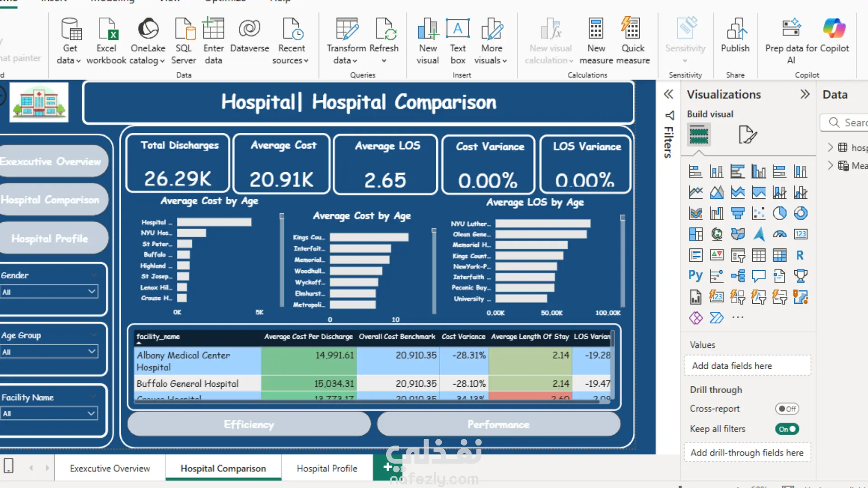Click the Efficiency button
The height and width of the screenshot is (488, 868).
pyautogui.click(x=249, y=424)
